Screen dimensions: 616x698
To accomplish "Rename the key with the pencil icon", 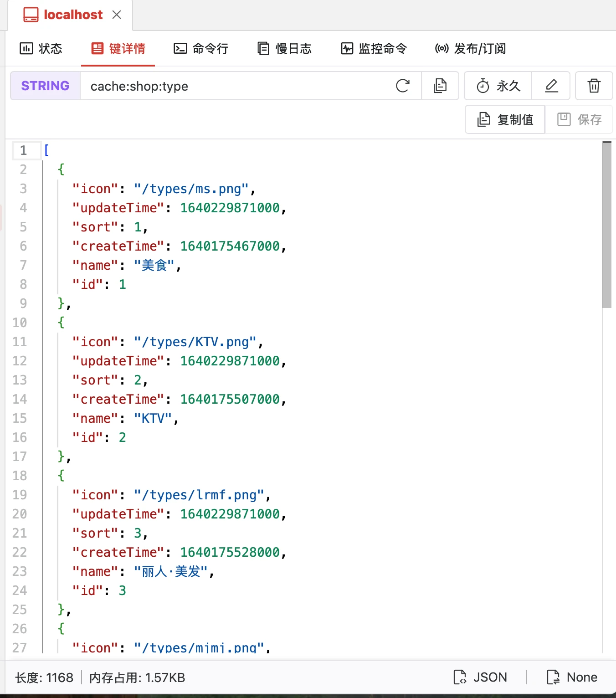I will pos(551,86).
